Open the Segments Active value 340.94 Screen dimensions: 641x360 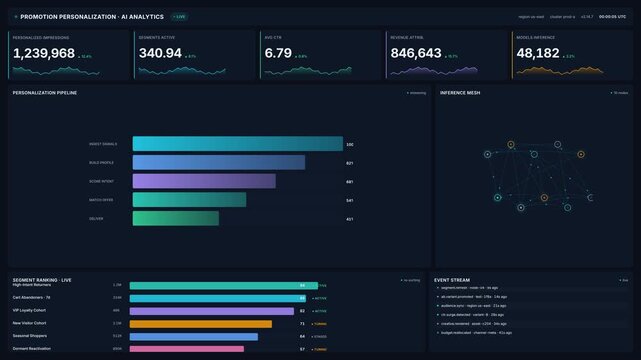[x=160, y=53]
